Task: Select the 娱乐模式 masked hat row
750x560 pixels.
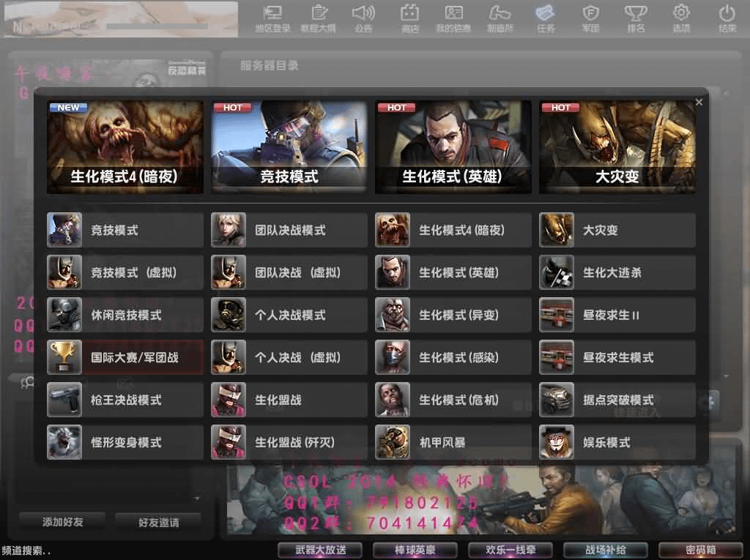Action: [617, 442]
